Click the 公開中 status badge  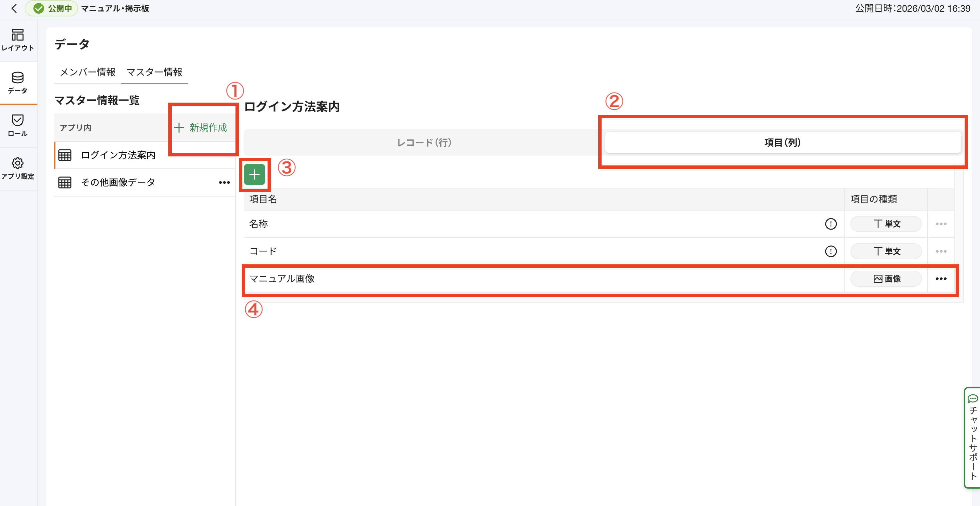[x=52, y=8]
